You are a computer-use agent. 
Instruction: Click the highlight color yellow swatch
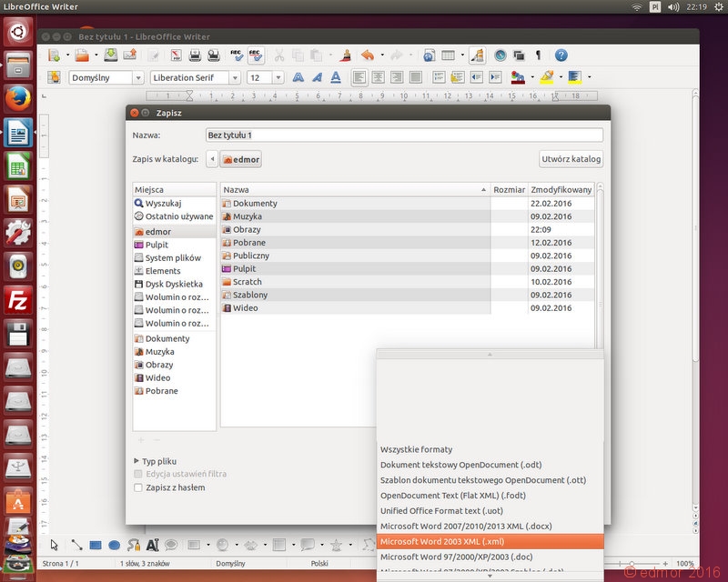547,77
